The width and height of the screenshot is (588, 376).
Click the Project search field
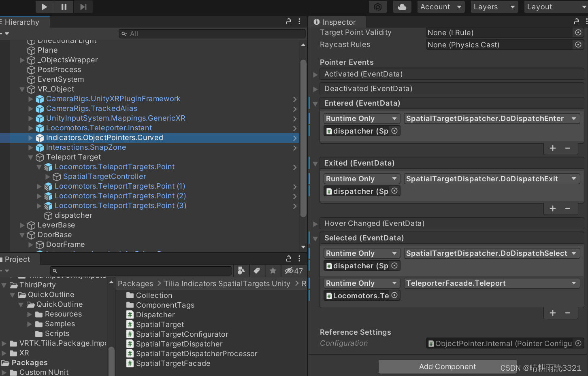[x=141, y=271]
